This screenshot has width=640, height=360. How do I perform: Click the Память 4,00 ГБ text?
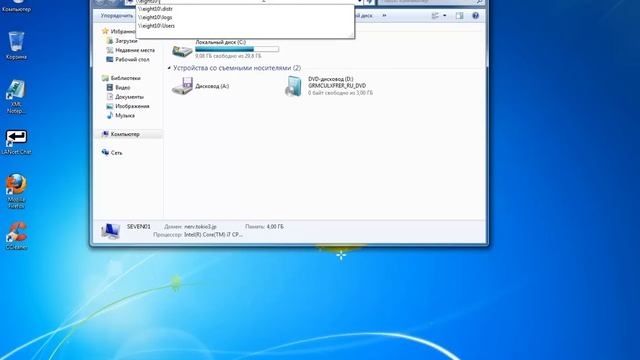264,227
